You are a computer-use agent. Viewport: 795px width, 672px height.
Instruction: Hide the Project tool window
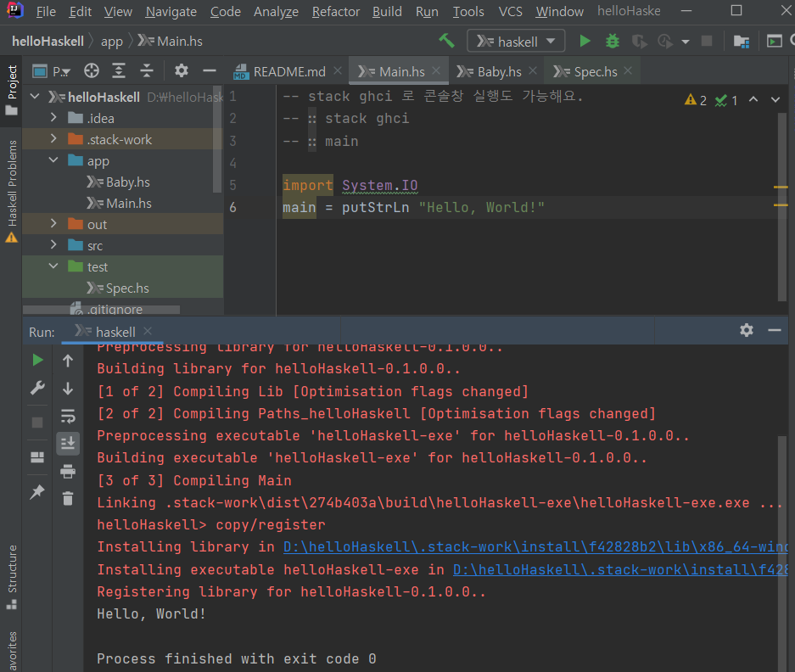[x=210, y=71]
